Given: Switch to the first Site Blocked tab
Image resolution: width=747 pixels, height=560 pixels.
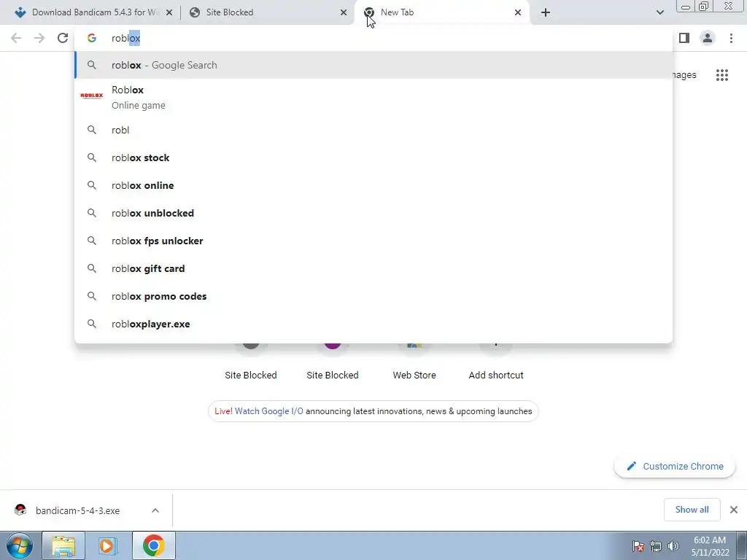Looking at the screenshot, I should click(x=267, y=12).
